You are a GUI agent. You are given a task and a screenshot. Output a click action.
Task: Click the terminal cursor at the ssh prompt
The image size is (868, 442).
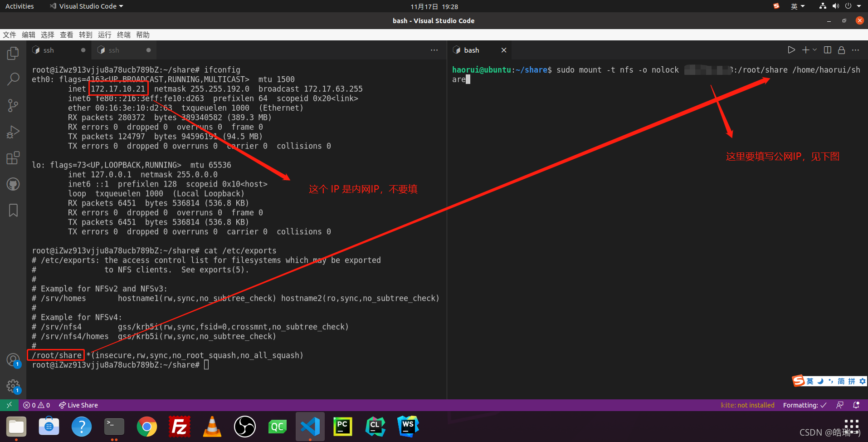(x=206, y=365)
